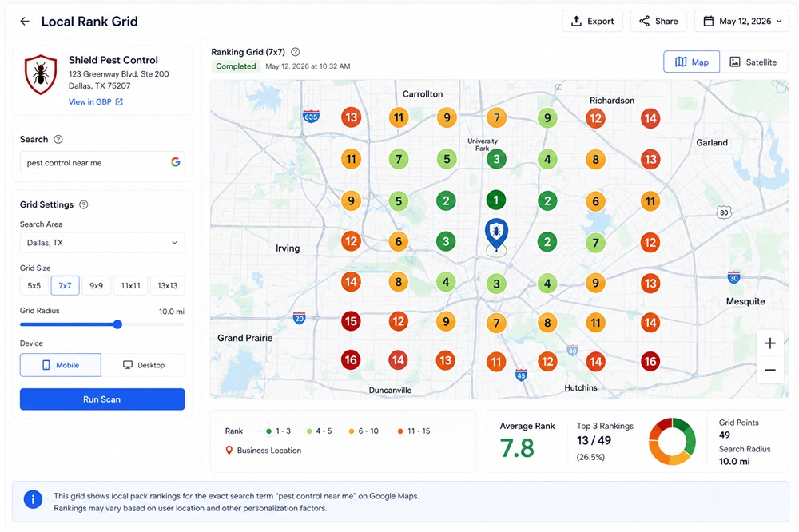Image resolution: width=799 pixels, height=532 pixels.
Task: Click the Grid Radius slider handle
Action: 117,324
